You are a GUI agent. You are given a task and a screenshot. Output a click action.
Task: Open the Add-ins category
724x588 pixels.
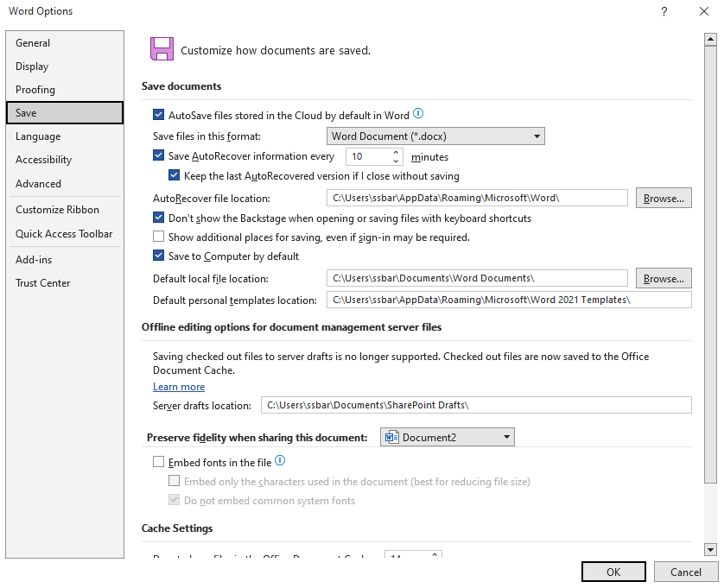pyautogui.click(x=65, y=260)
